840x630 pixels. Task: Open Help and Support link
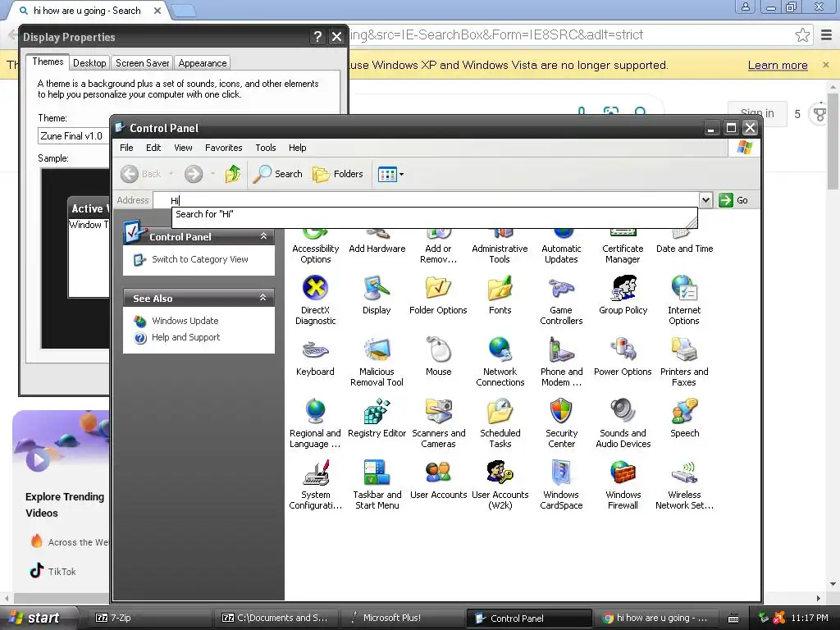(x=185, y=337)
